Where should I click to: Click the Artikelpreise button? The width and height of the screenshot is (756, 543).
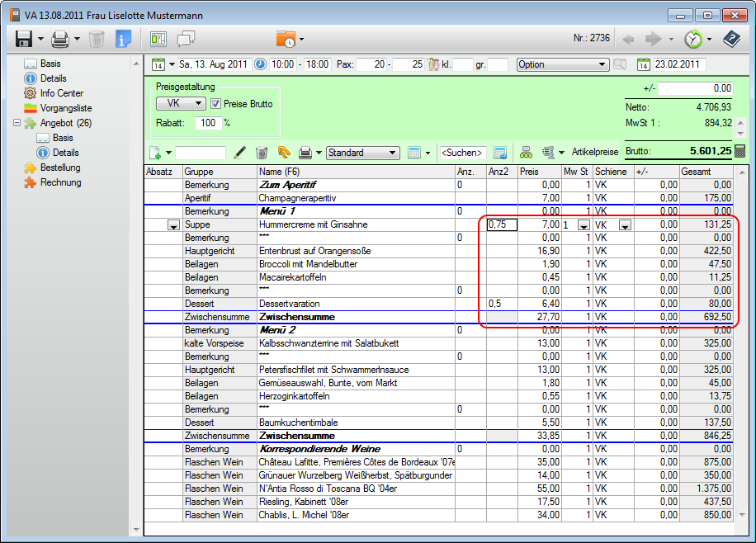coord(594,153)
